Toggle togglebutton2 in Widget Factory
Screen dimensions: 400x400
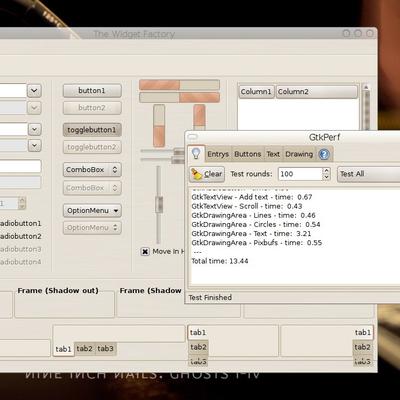(x=92, y=147)
